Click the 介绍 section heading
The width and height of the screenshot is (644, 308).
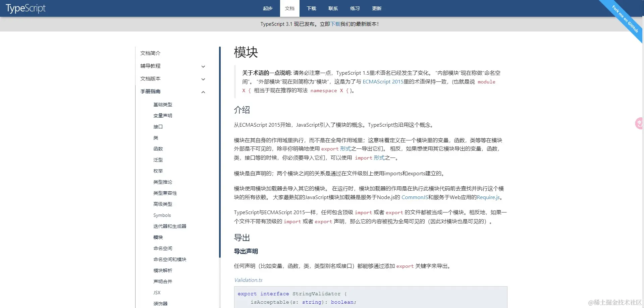242,110
